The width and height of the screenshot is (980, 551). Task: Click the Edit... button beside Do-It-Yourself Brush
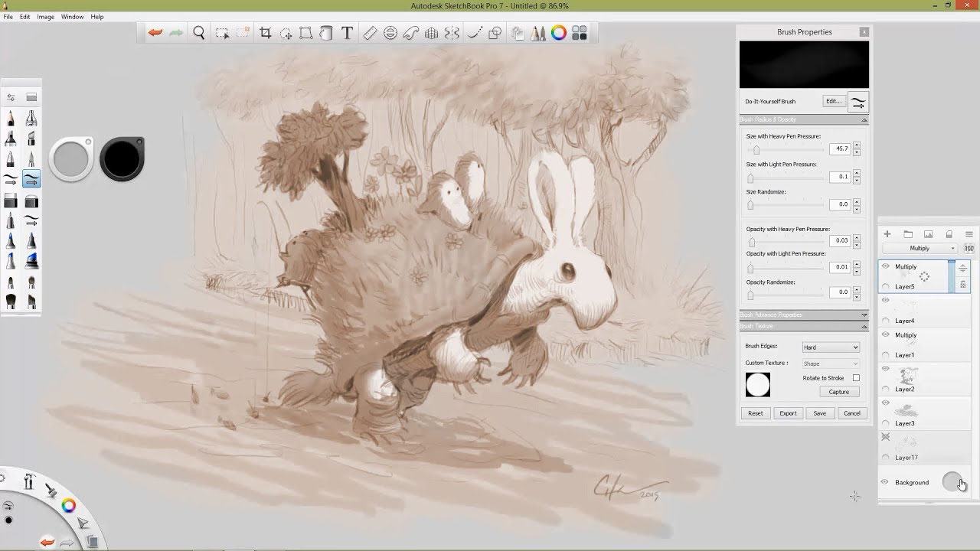coord(833,101)
